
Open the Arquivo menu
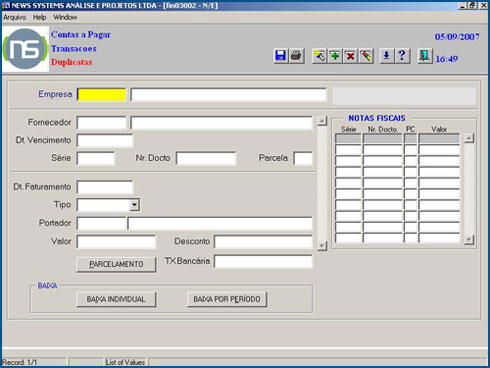point(14,17)
